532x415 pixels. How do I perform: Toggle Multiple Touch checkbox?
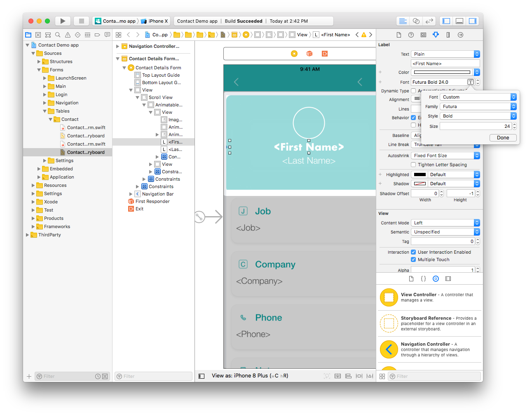(x=413, y=259)
